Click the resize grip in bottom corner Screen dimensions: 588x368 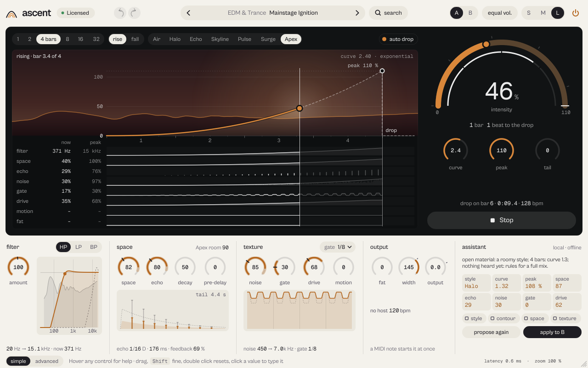pos(584,364)
